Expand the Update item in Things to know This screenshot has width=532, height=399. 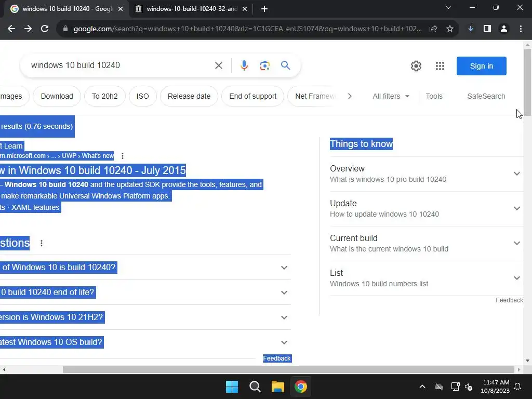pos(427,209)
